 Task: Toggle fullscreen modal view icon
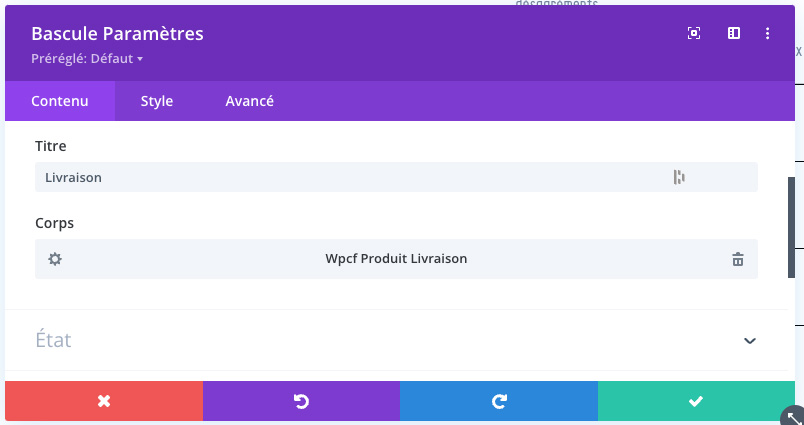point(694,33)
